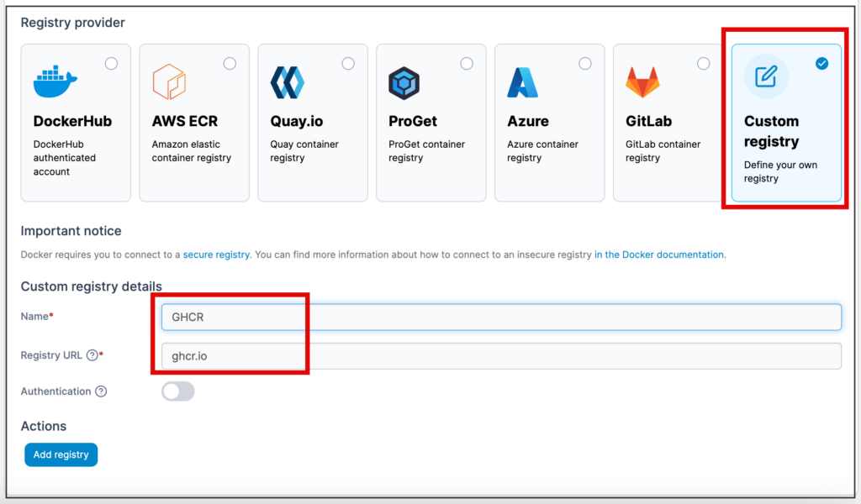The image size is (861, 504).
Task: Click the Registry provider heading
Action: tap(73, 23)
